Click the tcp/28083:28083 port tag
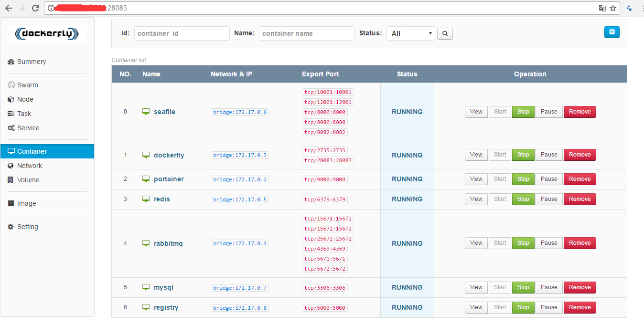Image resolution: width=644 pixels, height=325 pixels. tap(328, 160)
